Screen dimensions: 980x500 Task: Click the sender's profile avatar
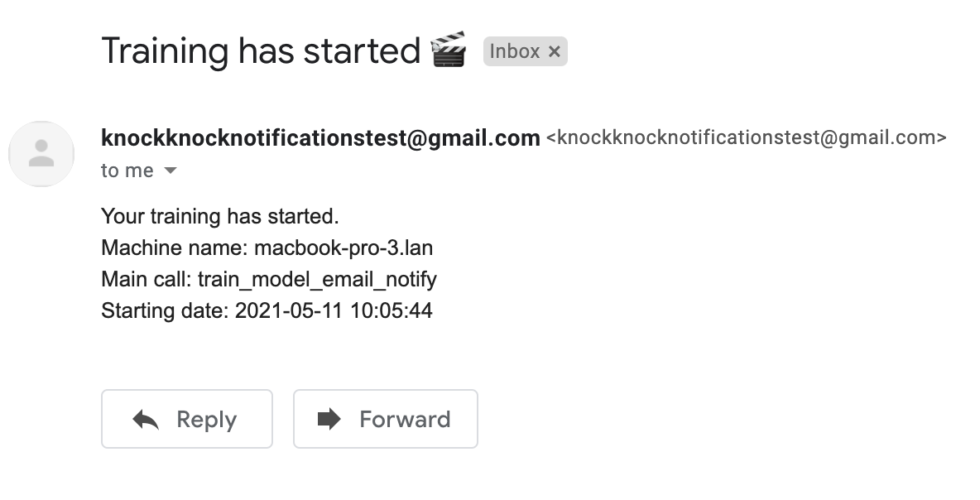pos(41,154)
